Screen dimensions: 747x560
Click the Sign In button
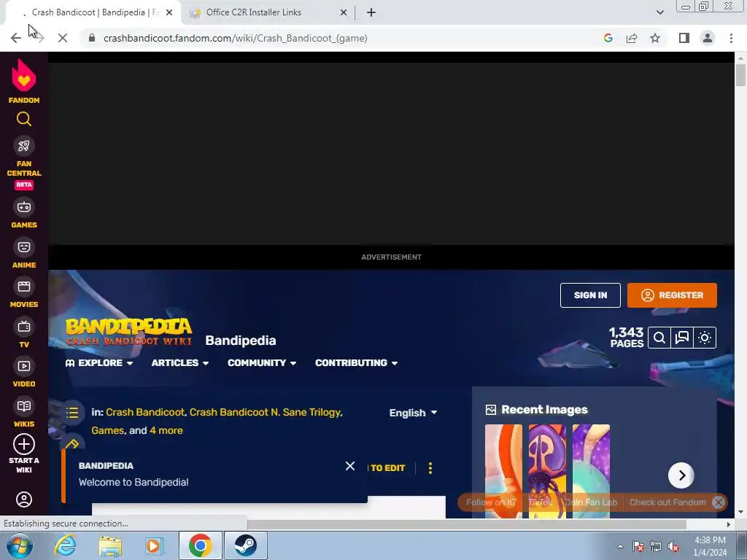pyautogui.click(x=590, y=295)
